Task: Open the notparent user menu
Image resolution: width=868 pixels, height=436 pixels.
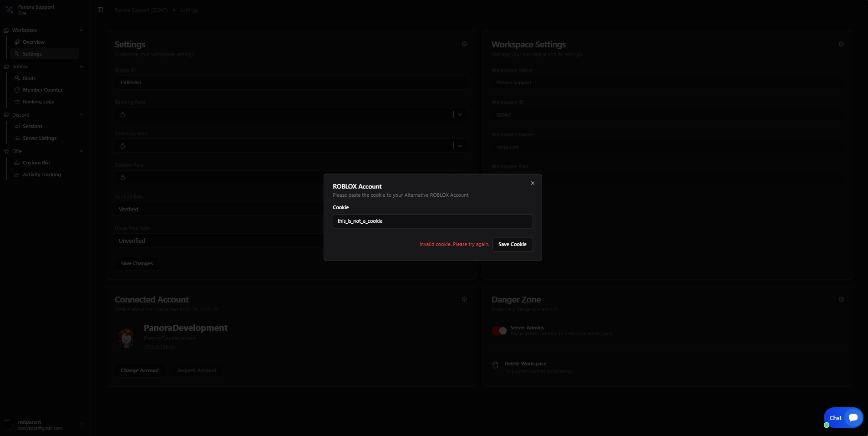Action: pyautogui.click(x=44, y=425)
